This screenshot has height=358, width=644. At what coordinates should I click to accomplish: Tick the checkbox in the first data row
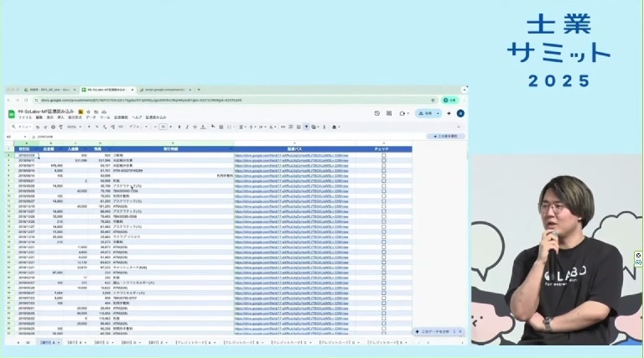click(x=383, y=155)
